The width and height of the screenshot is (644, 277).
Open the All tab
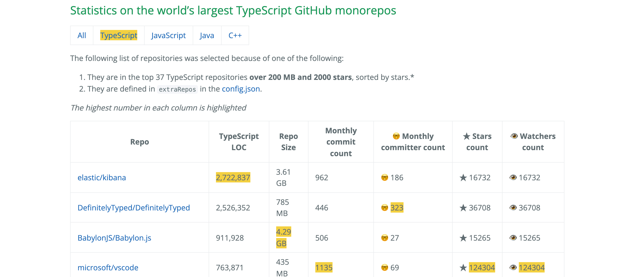(x=82, y=35)
